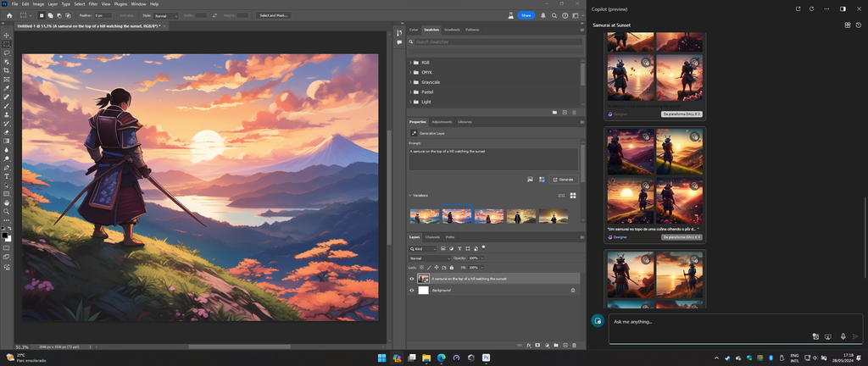Hide the Background layer

point(411,291)
